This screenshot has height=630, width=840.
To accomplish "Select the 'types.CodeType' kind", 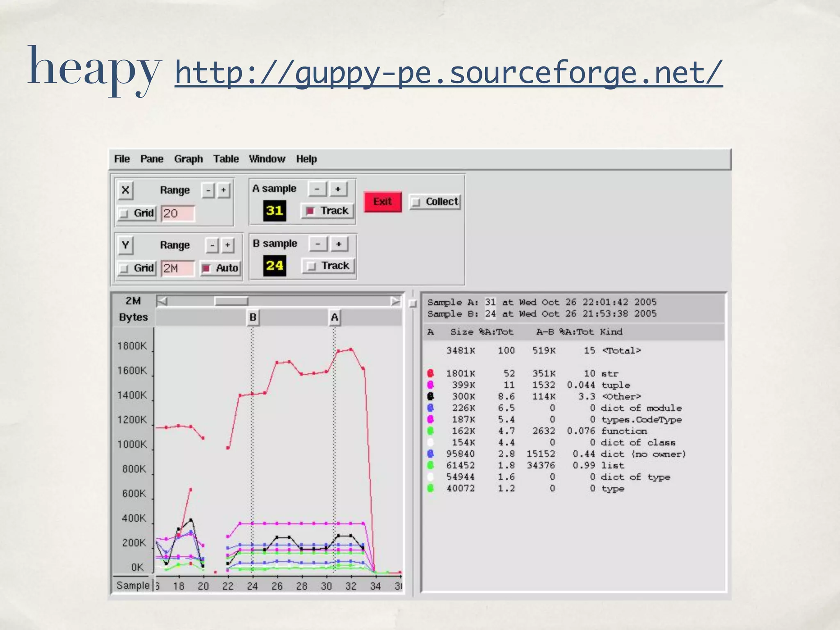I will coord(641,420).
